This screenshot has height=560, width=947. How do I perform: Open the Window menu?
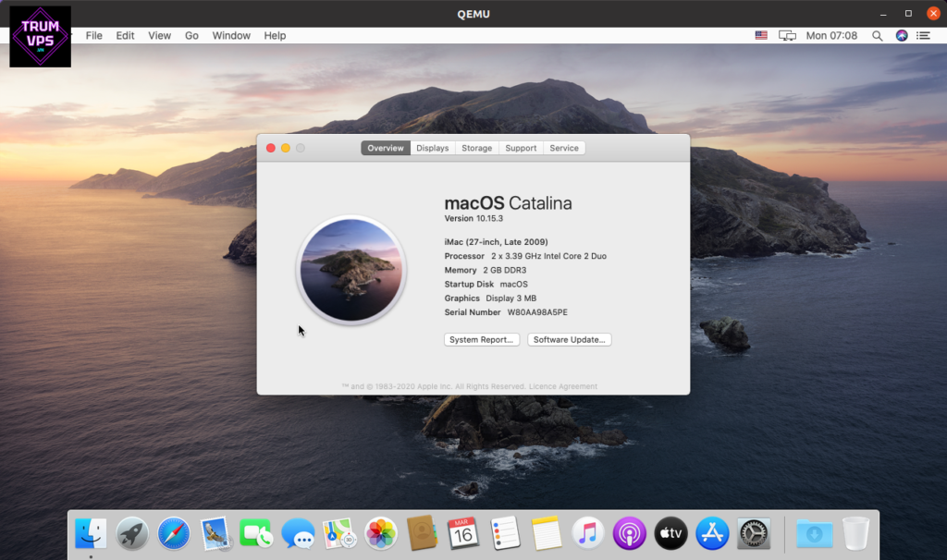coord(231,35)
